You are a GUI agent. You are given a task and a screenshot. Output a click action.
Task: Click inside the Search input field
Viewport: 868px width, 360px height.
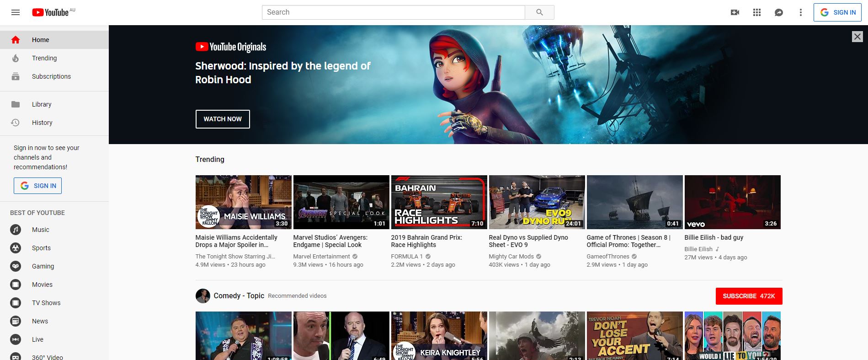(x=394, y=12)
